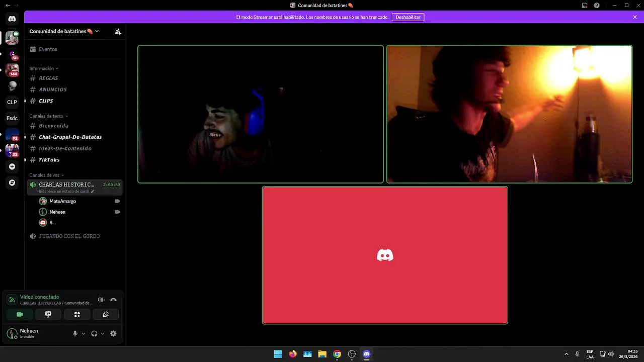Open headphones output options arrow

pos(103,333)
